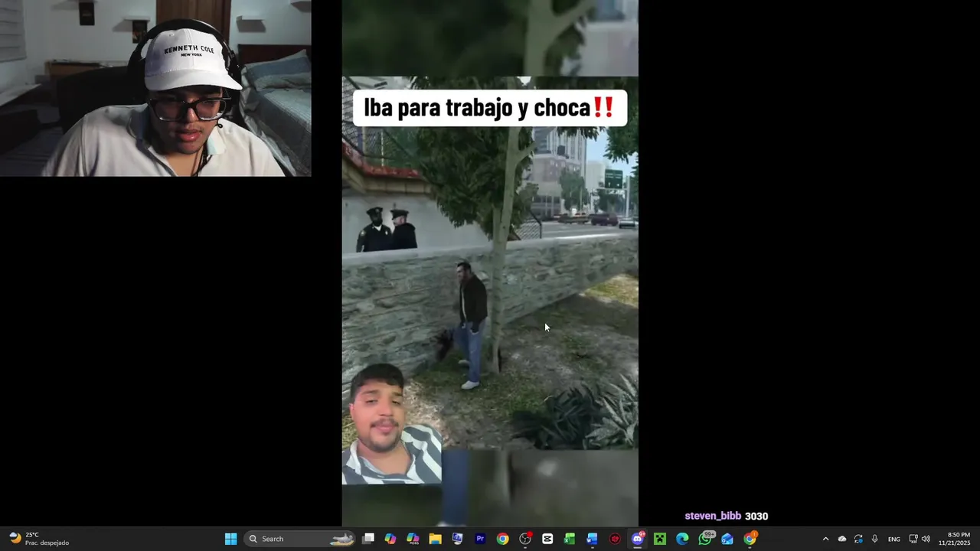Change the ENG input language
Image resolution: width=980 pixels, height=551 pixels.
(x=893, y=540)
